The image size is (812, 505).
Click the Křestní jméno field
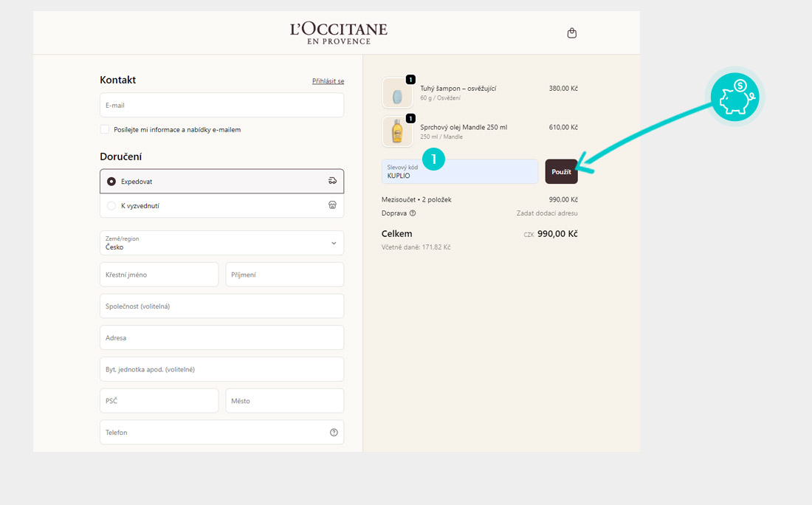coord(159,275)
